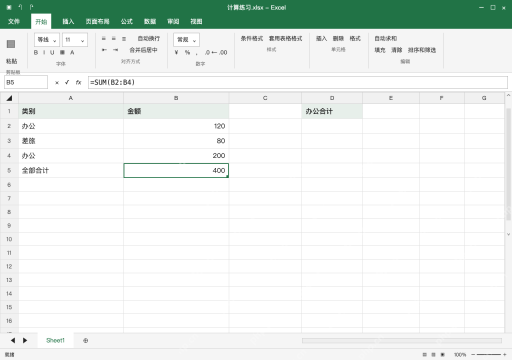Open the 清除 clear menu
The image size is (512, 360).
click(397, 50)
